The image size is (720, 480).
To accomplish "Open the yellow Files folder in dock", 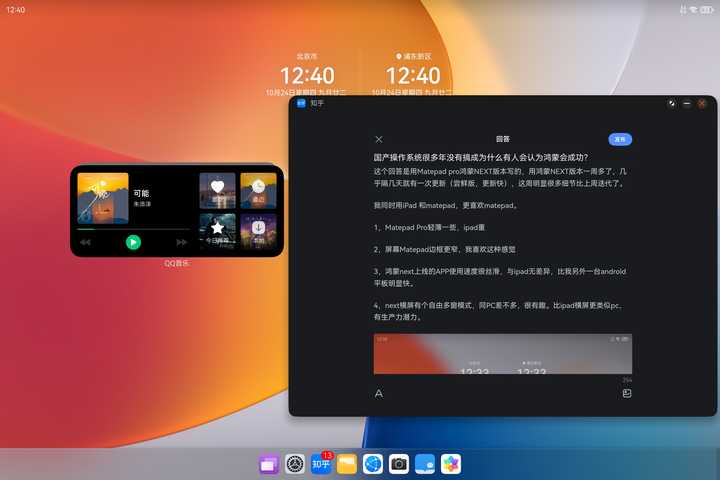I will [x=347, y=464].
